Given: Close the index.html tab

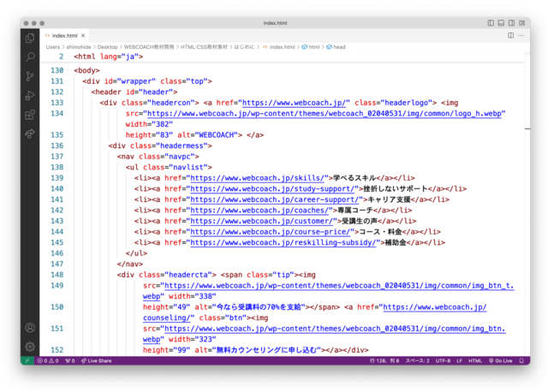Looking at the screenshot, I should pos(83,35).
